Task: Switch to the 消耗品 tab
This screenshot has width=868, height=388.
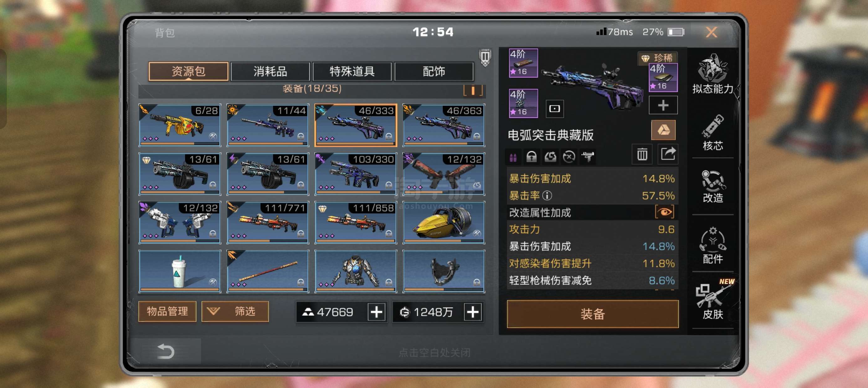Action: click(270, 71)
